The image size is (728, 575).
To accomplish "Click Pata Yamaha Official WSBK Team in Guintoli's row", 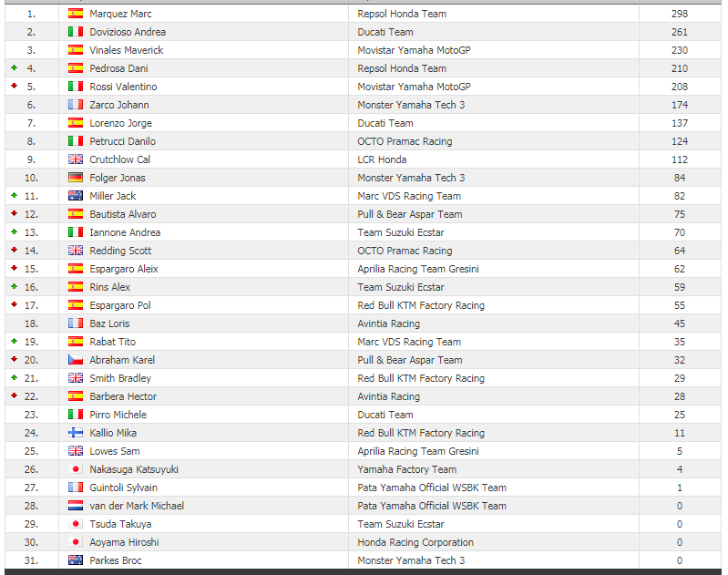I will 432,488.
